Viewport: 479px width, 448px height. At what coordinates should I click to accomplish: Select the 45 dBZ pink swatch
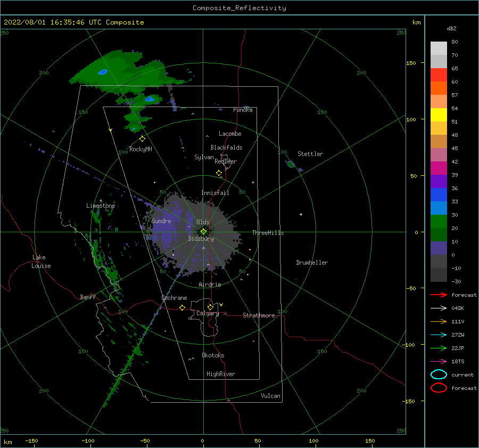(x=439, y=154)
